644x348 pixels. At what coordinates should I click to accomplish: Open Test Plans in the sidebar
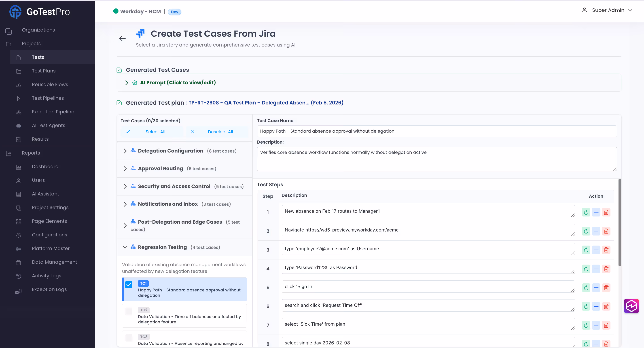coord(44,71)
